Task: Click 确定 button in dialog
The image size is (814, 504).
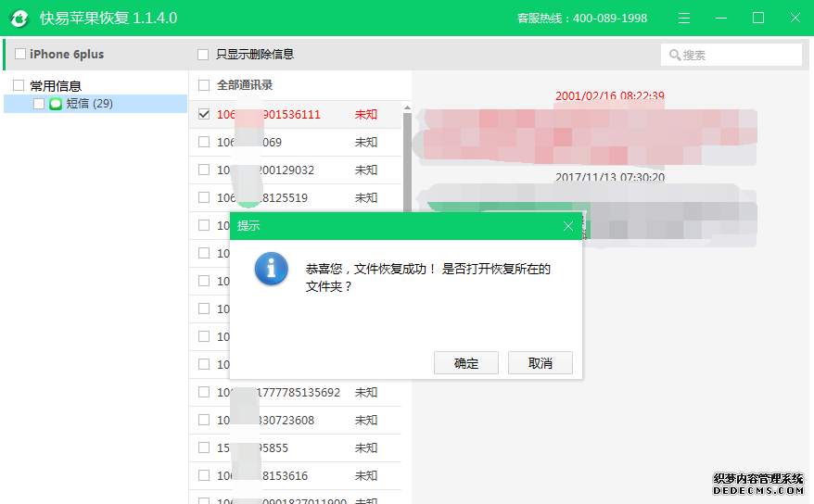Action: 466,363
